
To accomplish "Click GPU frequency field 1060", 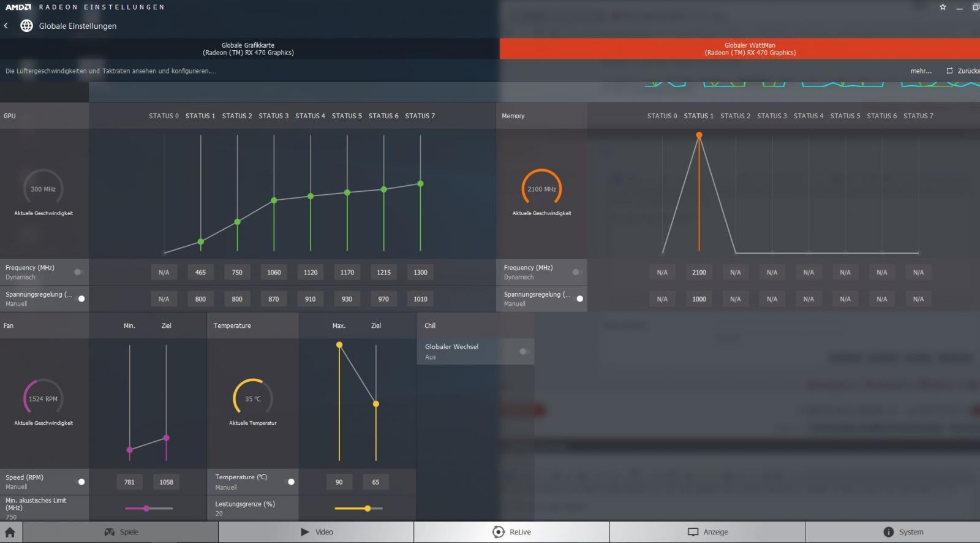I will pos(274,272).
